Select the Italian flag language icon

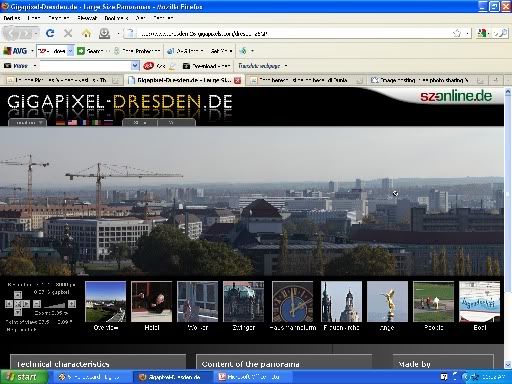[x=96, y=123]
